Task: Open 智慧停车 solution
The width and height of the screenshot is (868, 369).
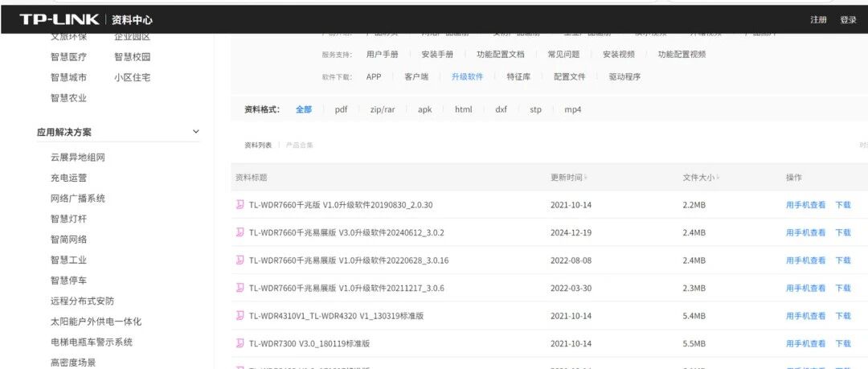Action: pos(68,281)
